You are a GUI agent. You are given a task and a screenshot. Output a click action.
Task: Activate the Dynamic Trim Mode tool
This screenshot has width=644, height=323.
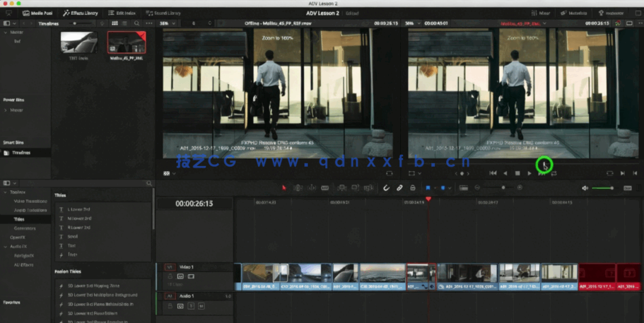312,187
